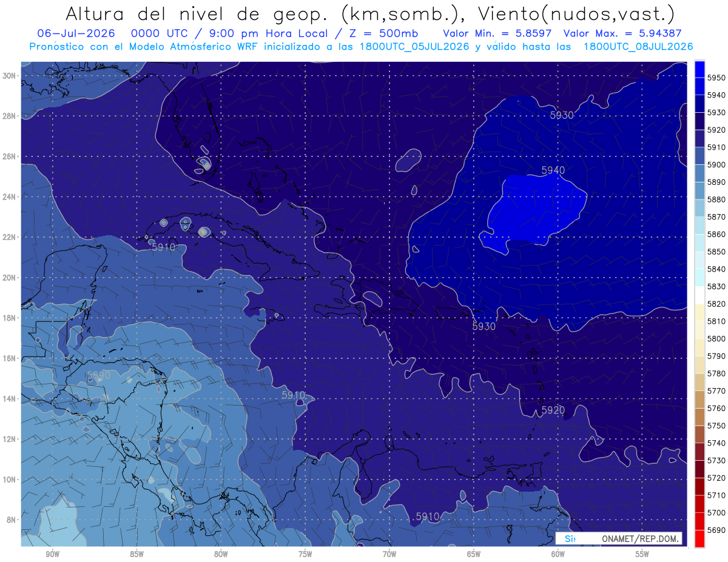Viewport: 728px width, 562px height.
Task: Click the '5930' contour label near 18N
Action: tap(484, 326)
